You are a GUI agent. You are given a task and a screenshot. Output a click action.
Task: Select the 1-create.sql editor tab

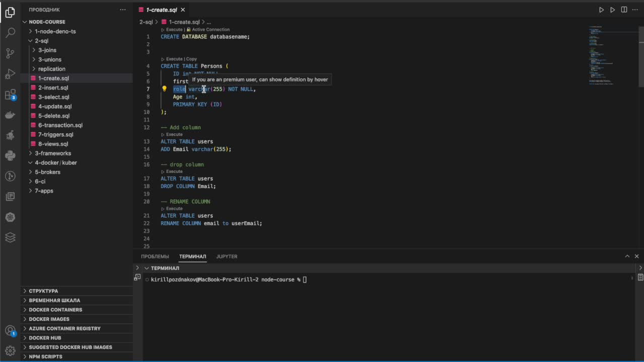click(162, 10)
